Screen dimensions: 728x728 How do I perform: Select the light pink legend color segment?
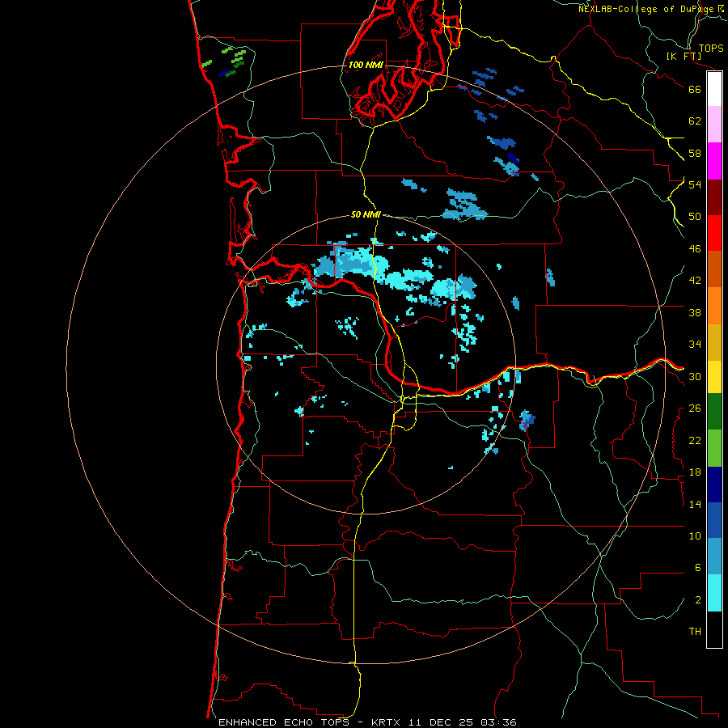pyautogui.click(x=714, y=124)
